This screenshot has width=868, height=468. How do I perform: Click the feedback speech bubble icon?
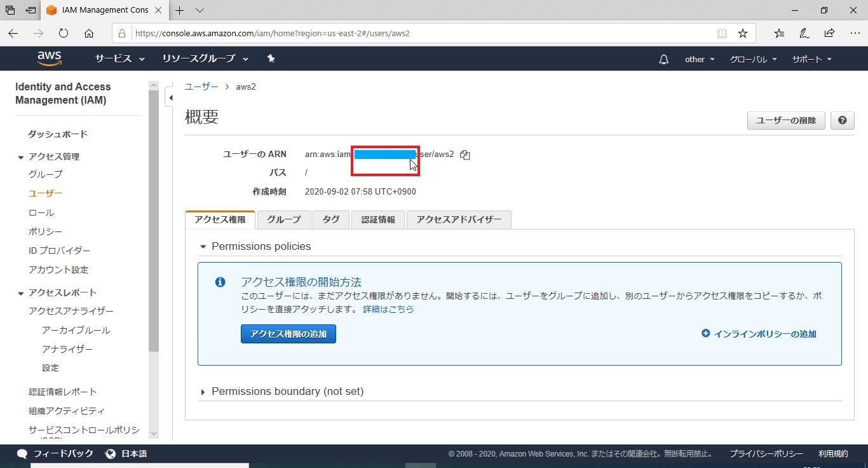coord(22,454)
